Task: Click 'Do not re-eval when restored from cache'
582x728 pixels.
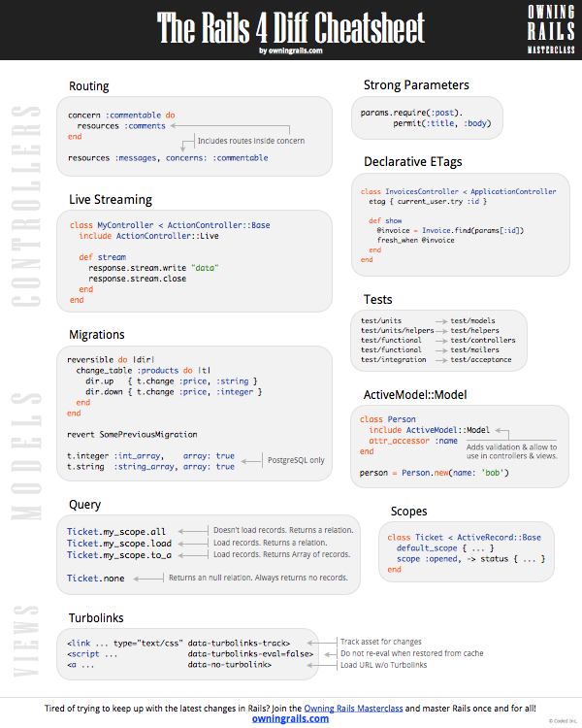Action: coord(412,653)
